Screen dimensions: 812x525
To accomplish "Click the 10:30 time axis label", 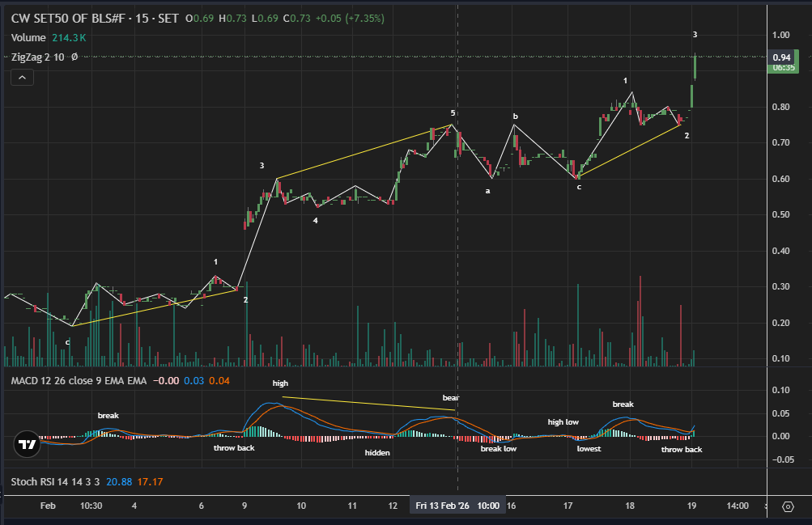I will [91, 506].
